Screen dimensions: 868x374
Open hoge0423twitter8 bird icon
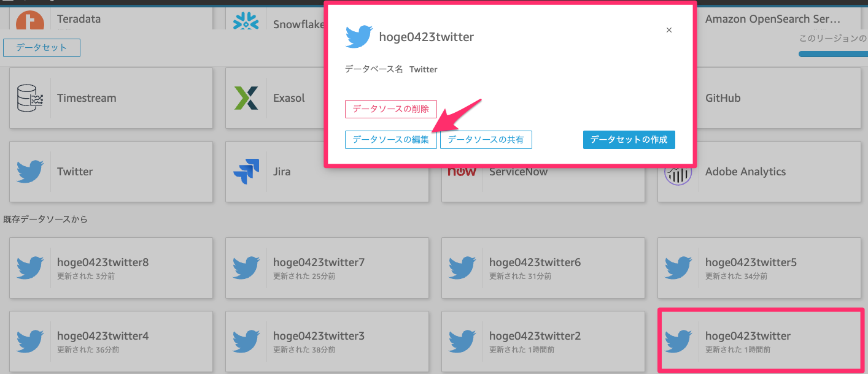(x=30, y=268)
